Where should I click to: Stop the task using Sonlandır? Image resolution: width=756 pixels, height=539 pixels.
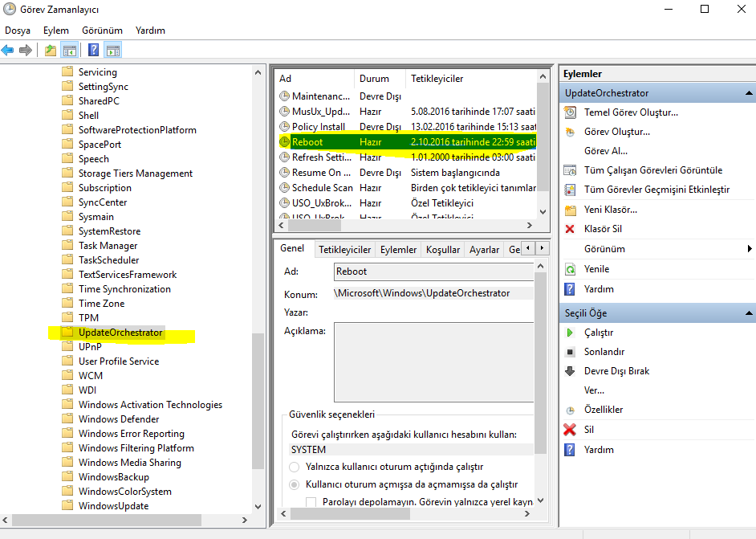(604, 352)
